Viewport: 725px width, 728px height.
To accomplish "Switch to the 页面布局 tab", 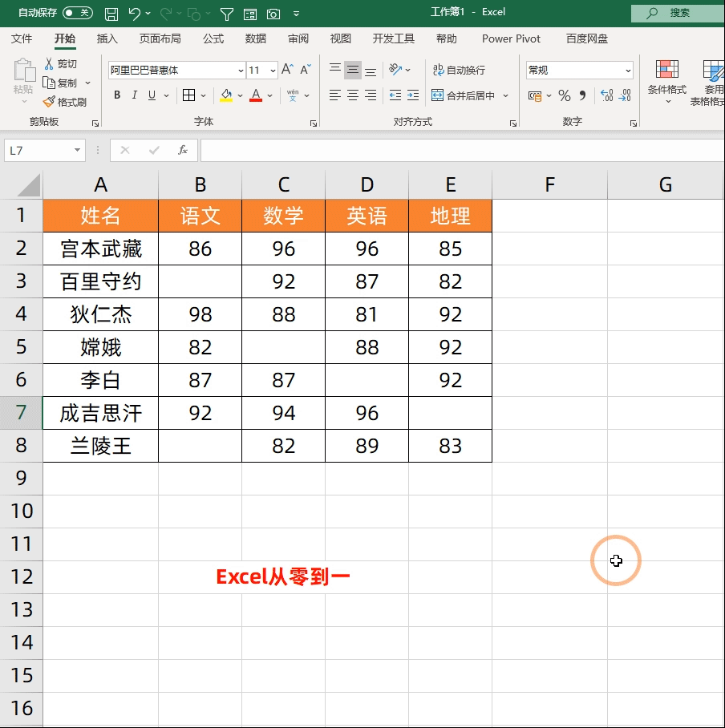I will pos(160,38).
